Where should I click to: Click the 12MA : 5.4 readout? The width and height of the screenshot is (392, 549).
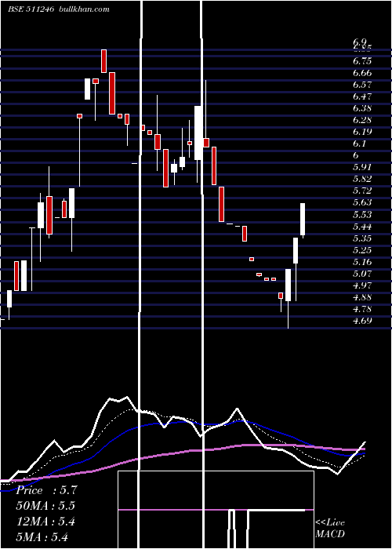(45, 522)
